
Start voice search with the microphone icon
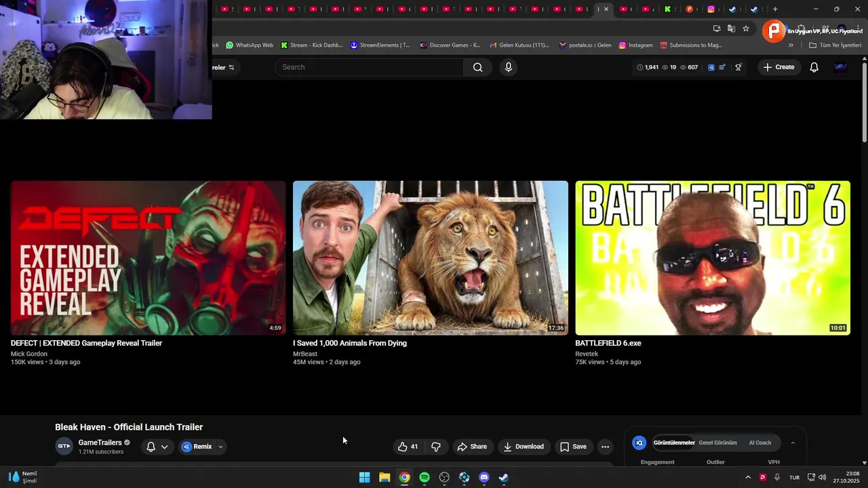click(509, 67)
